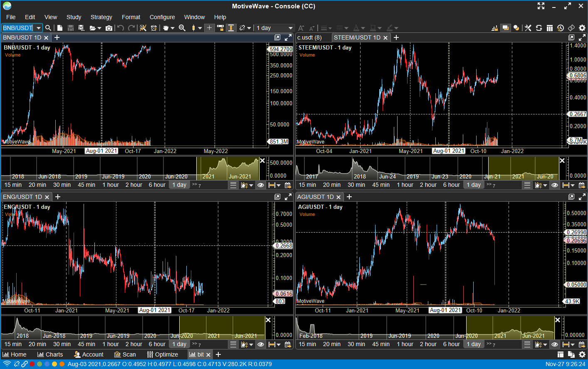Open the Strategy menu
The image size is (588, 369).
[101, 17]
